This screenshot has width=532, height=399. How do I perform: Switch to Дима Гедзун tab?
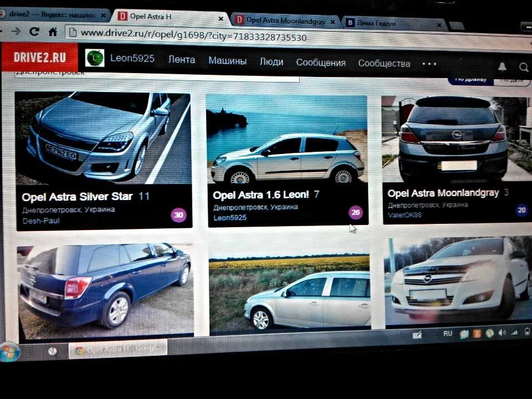click(x=393, y=23)
